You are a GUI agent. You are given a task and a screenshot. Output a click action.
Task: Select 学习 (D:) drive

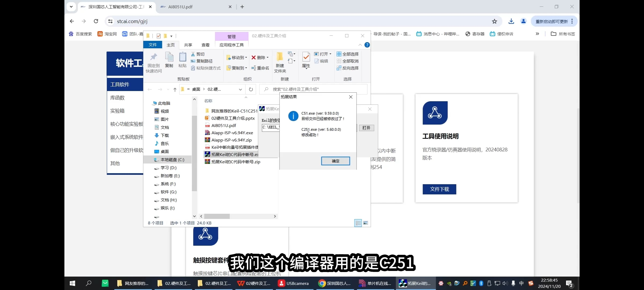[165, 168]
